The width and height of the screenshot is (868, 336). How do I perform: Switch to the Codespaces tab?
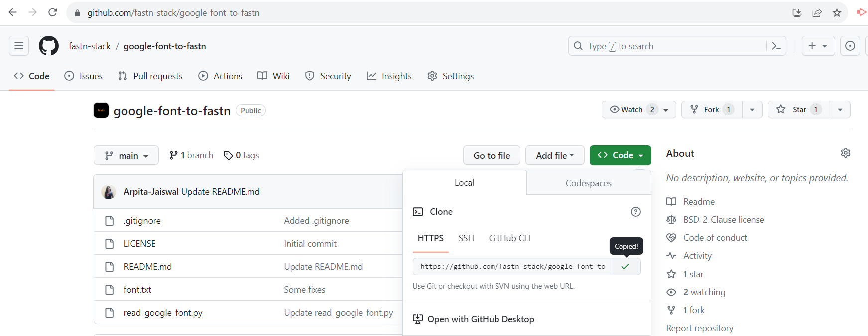[588, 183]
